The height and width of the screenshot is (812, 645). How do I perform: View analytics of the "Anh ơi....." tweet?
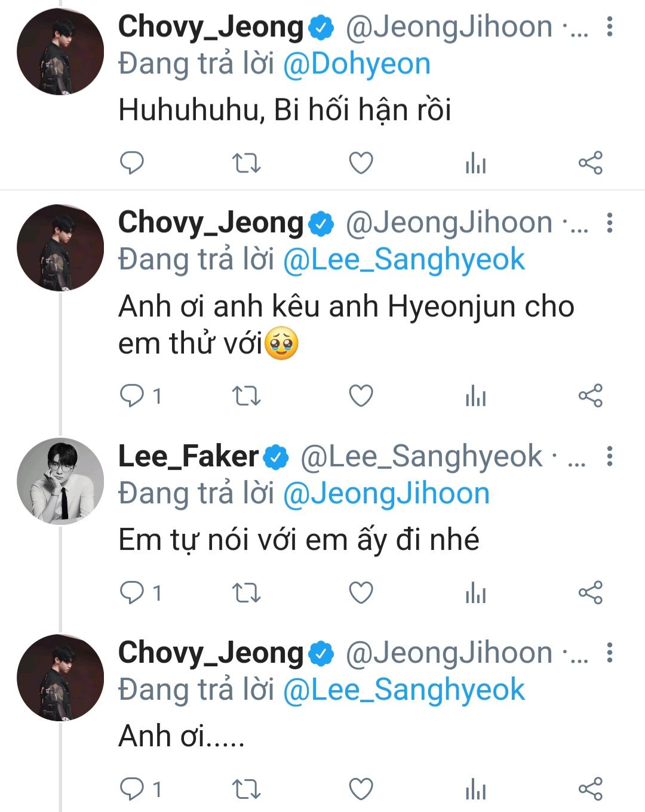coord(475,789)
